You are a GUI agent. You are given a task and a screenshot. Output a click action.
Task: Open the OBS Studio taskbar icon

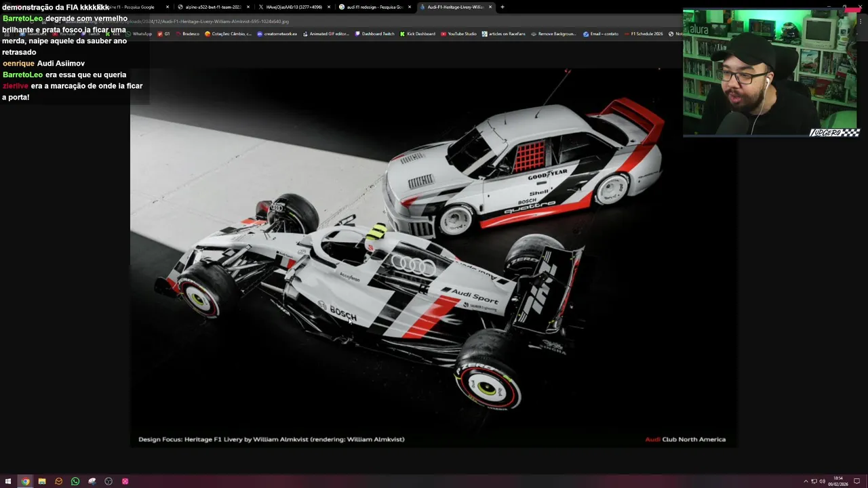point(108,481)
